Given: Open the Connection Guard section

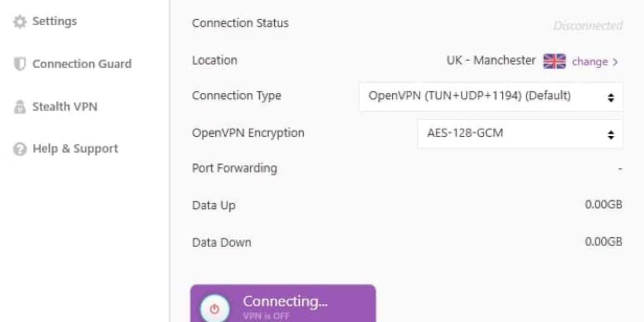Looking at the screenshot, I should click(82, 64).
